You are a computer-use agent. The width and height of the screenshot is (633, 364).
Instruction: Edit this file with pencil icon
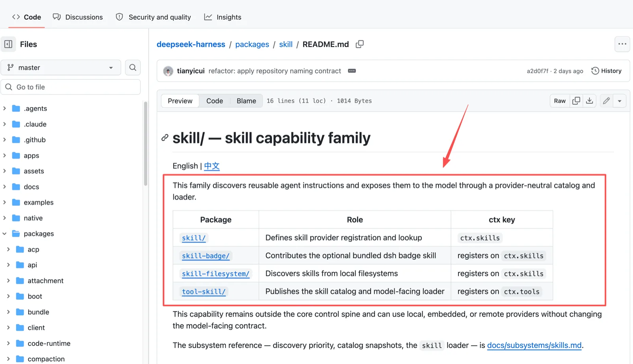pos(606,101)
